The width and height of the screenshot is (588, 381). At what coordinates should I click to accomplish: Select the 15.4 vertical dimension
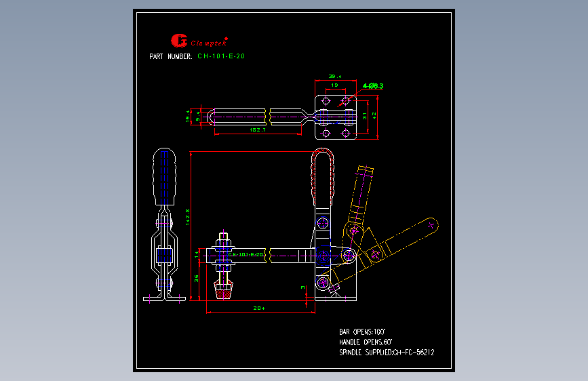[x=188, y=116]
